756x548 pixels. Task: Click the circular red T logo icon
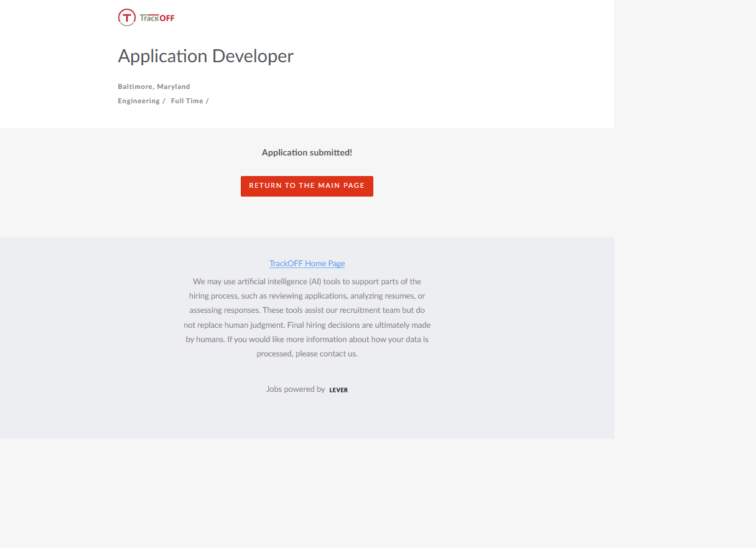pos(126,17)
